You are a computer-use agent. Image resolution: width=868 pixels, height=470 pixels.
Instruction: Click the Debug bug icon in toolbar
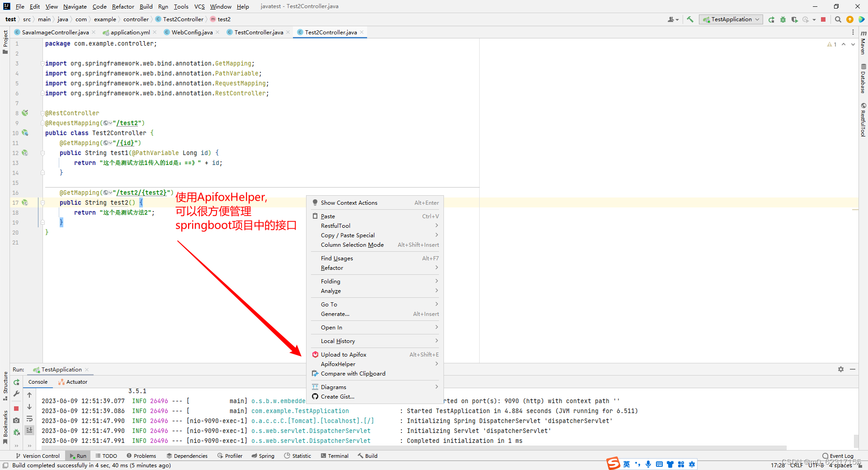tap(783, 19)
